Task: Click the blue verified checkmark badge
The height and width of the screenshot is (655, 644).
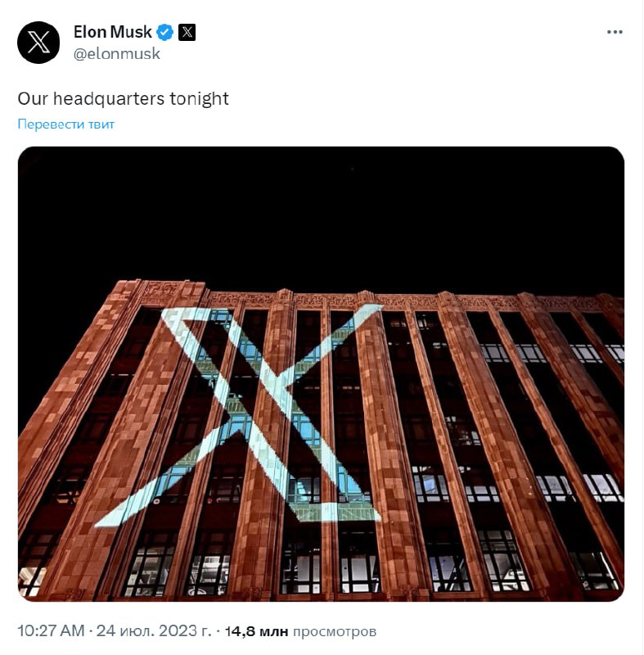Action: coord(165,33)
